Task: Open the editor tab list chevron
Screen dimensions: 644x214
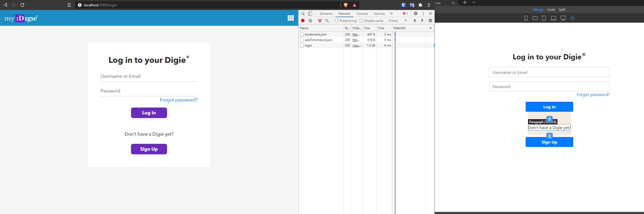Action: coord(474,3)
